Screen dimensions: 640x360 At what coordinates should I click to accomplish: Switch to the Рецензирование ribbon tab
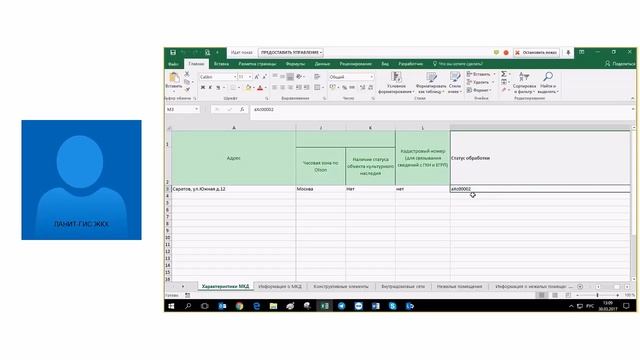coord(356,64)
